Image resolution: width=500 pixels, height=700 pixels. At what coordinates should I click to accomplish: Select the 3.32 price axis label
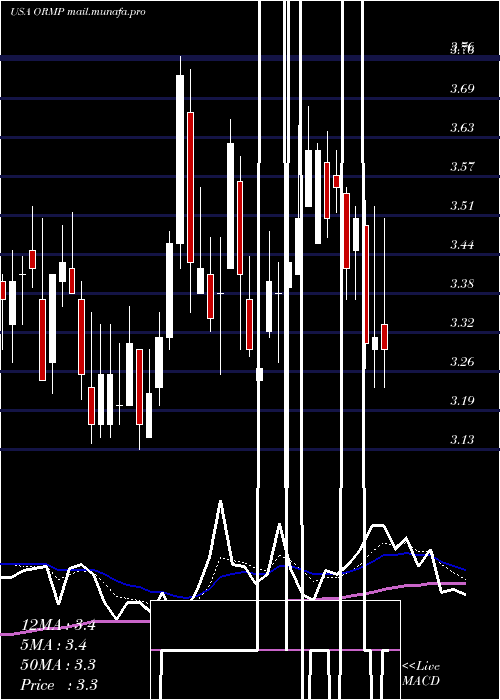pos(462,322)
